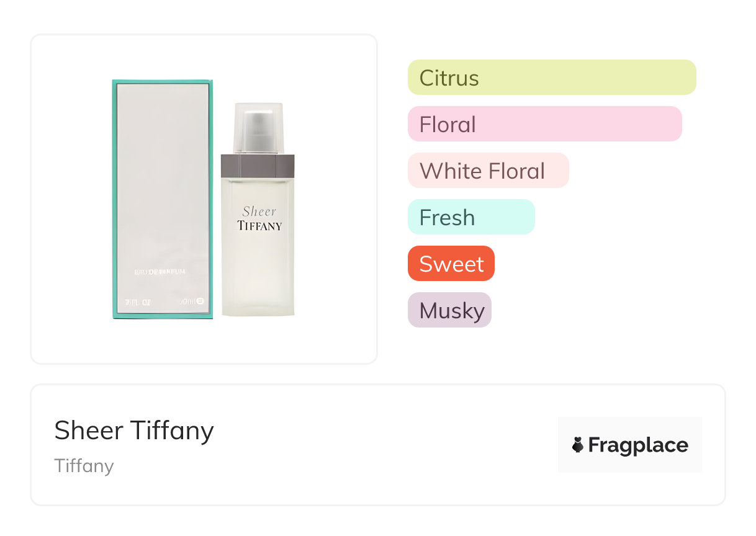Click the Fragplace bottle logo icon
The width and height of the screenshot is (756, 536).
pyautogui.click(x=578, y=445)
